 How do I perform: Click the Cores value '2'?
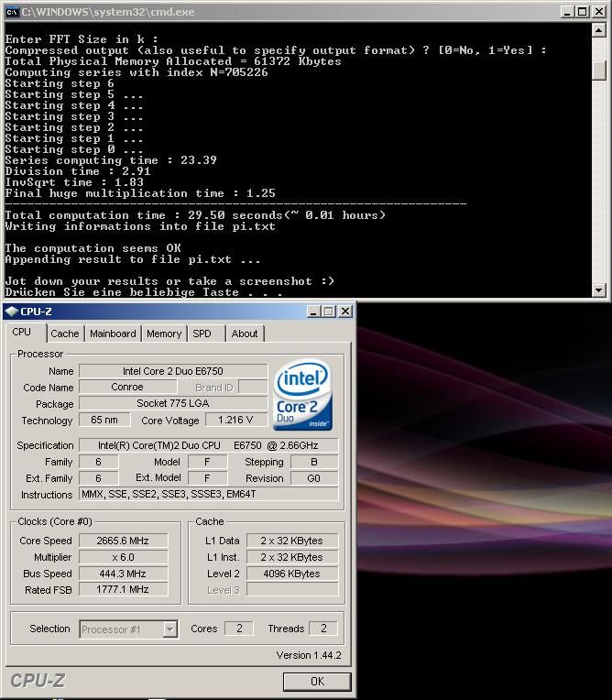[239, 629]
